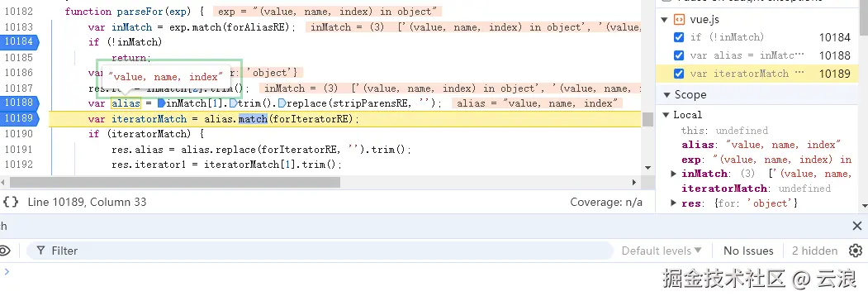The image size is (868, 301).
Task: Toggle the live expression eye icon
Action: coord(4,251)
